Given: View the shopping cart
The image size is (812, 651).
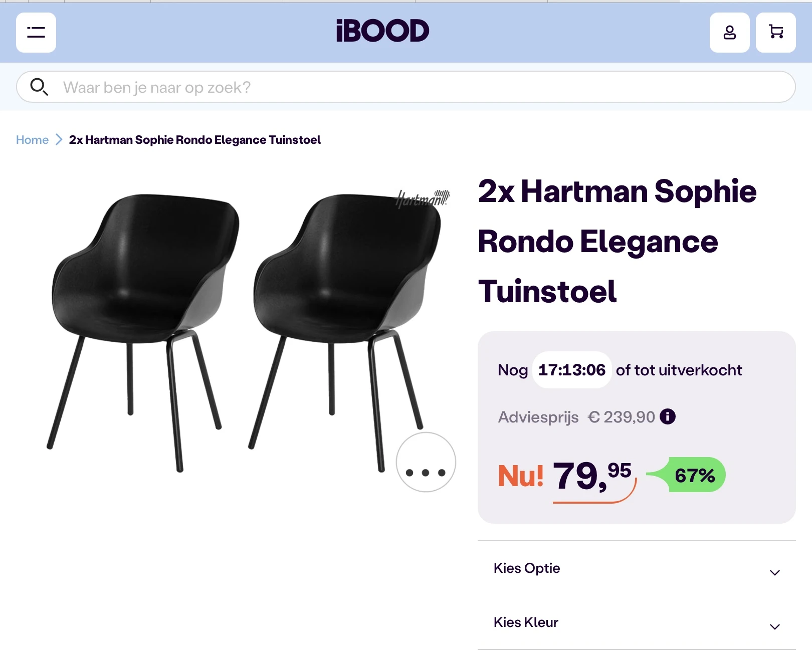Looking at the screenshot, I should pos(775,33).
